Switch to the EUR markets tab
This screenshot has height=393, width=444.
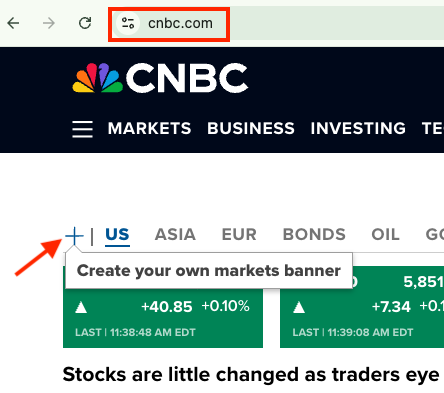pyautogui.click(x=239, y=234)
